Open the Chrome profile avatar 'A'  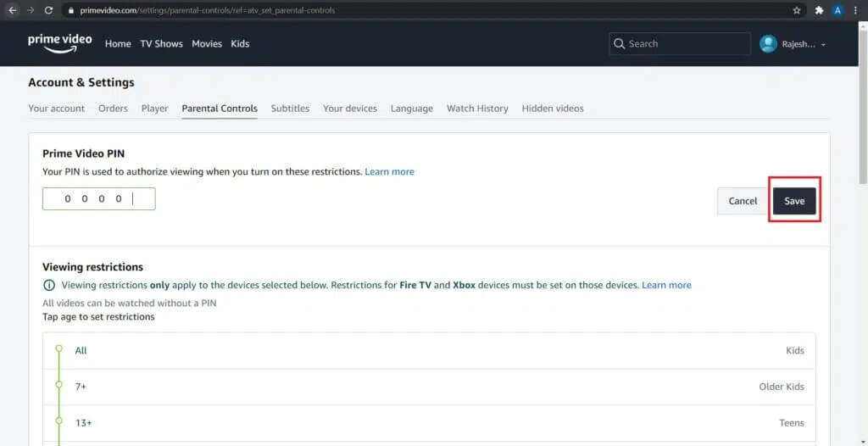click(x=837, y=10)
